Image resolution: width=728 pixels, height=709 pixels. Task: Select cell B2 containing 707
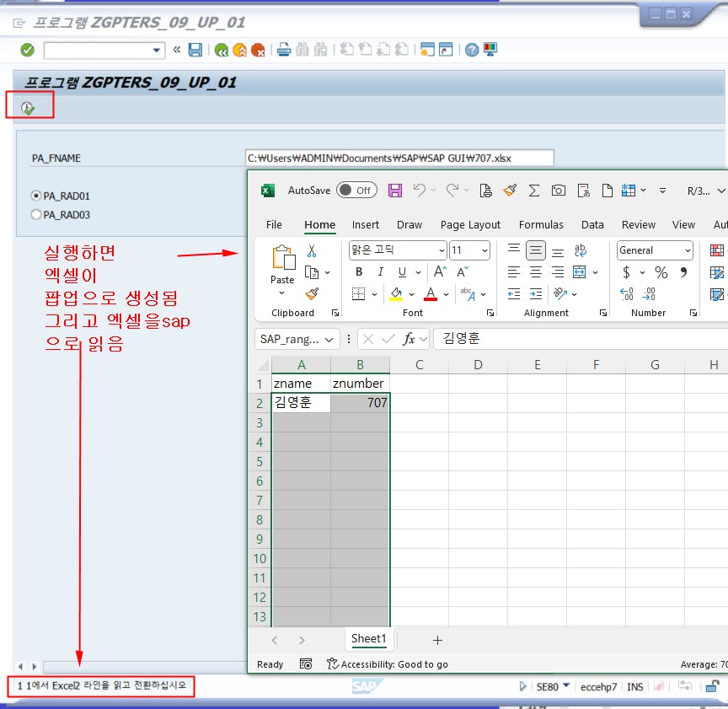pos(360,403)
